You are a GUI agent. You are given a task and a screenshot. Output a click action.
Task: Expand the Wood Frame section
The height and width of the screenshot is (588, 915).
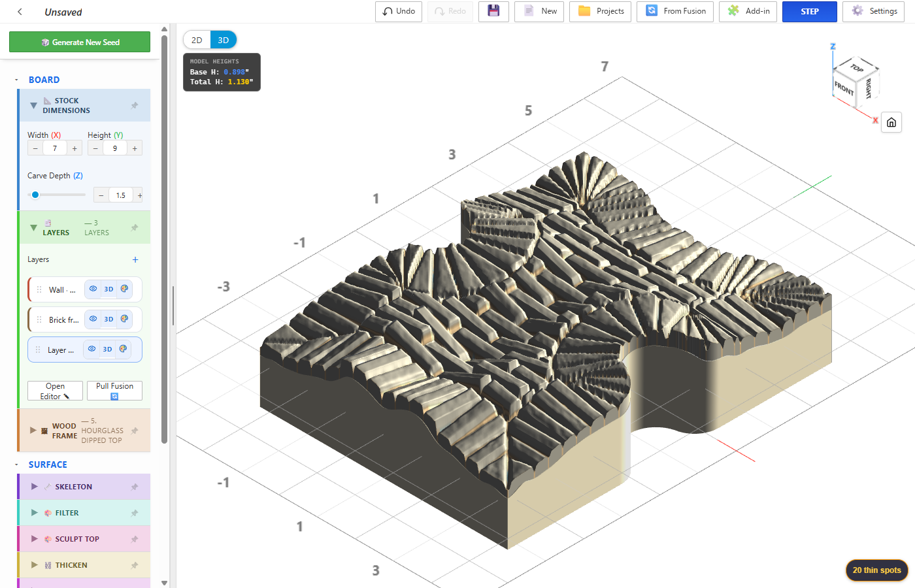33,431
